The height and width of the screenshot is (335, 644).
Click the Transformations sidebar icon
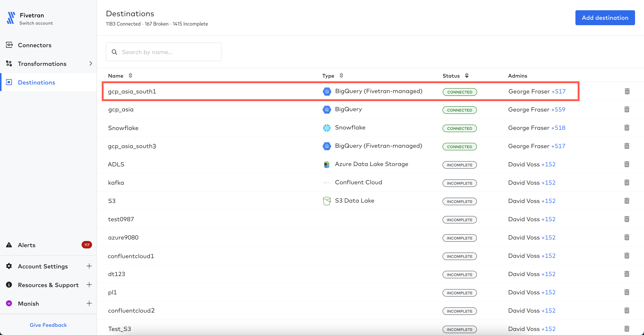pyautogui.click(x=9, y=64)
